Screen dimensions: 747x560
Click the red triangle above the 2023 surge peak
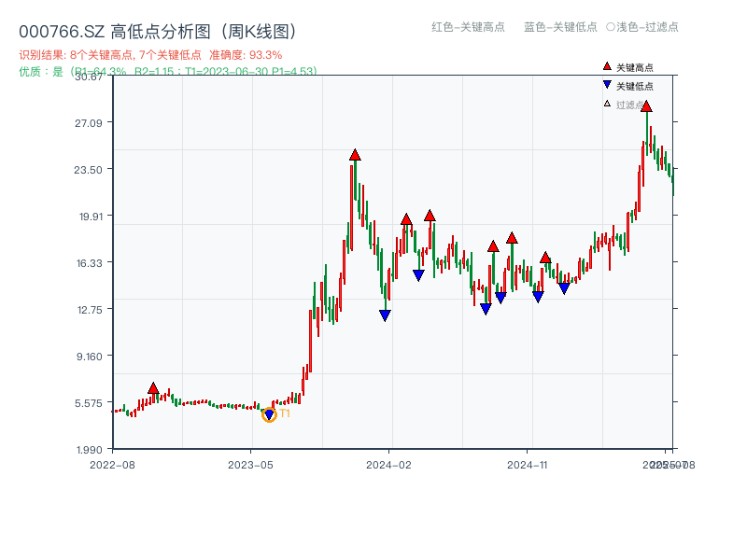pos(354,157)
